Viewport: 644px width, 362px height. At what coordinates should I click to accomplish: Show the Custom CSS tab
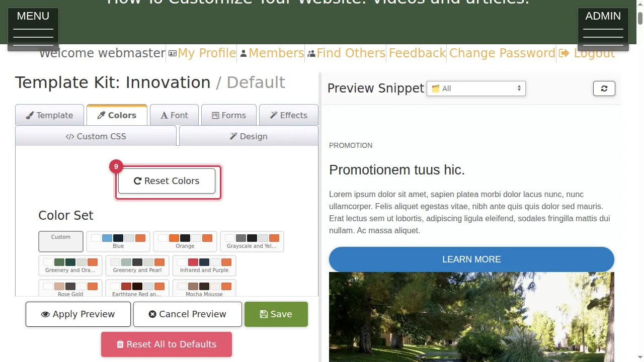tap(96, 136)
